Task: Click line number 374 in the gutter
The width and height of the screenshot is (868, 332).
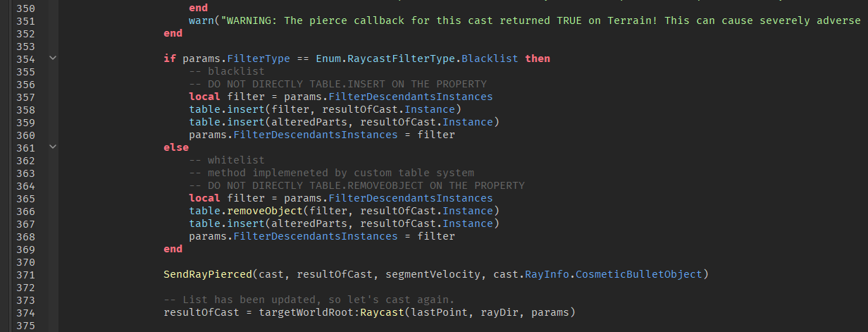Action: tap(25, 312)
